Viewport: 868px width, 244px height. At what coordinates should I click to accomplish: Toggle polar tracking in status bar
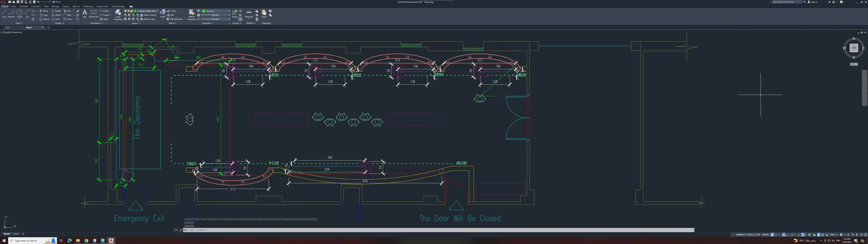coord(792,235)
